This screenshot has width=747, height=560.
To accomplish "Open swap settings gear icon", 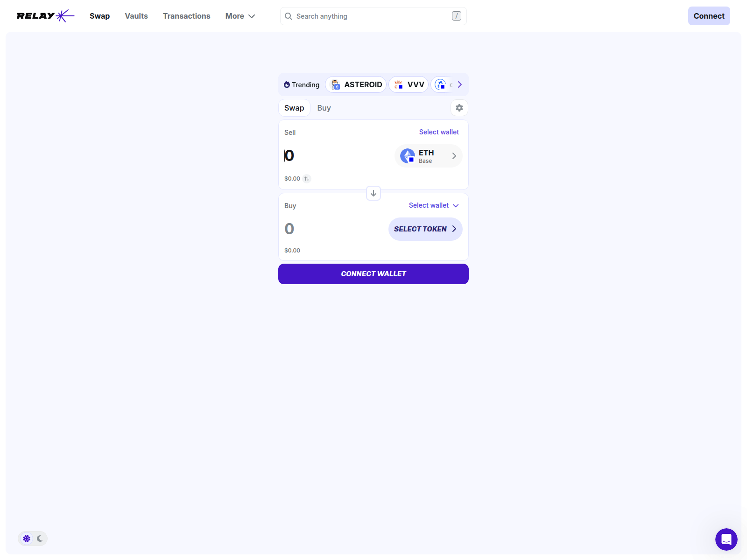I will tap(459, 108).
